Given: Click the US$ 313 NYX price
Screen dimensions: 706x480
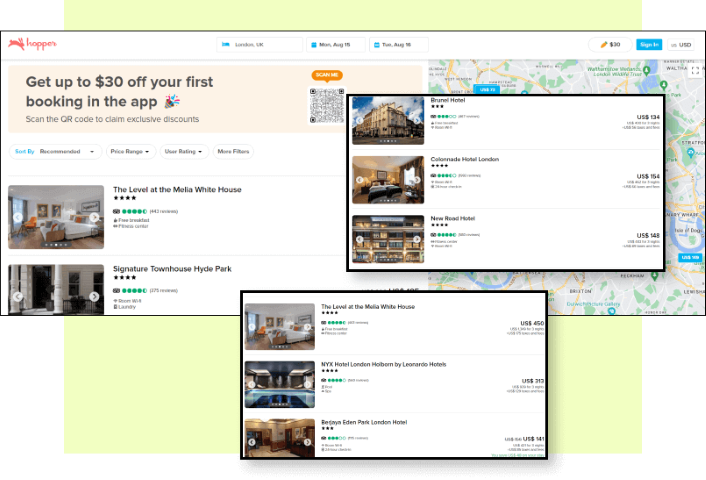Looking at the screenshot, I should tap(533, 381).
